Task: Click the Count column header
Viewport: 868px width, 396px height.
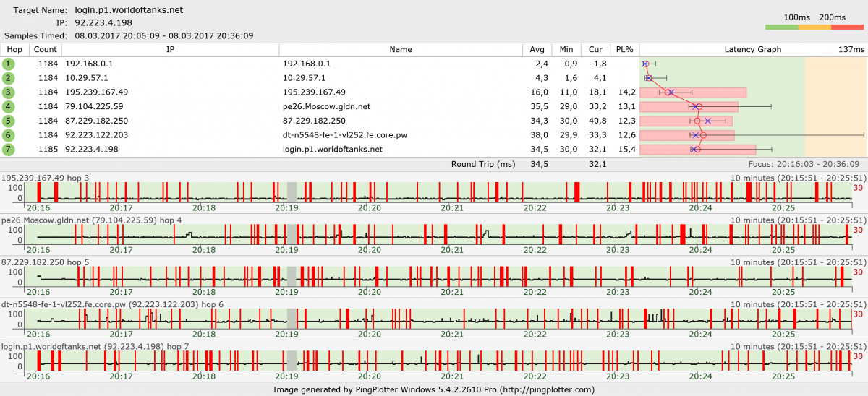Action: point(45,50)
